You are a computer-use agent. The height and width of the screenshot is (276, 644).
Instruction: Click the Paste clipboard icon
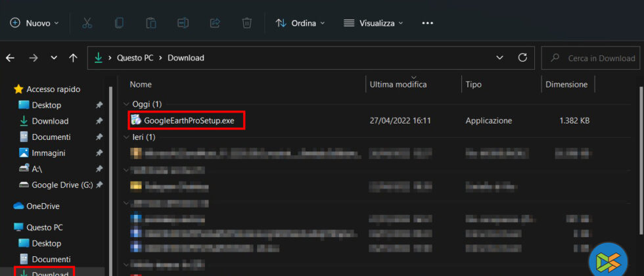coord(151,23)
